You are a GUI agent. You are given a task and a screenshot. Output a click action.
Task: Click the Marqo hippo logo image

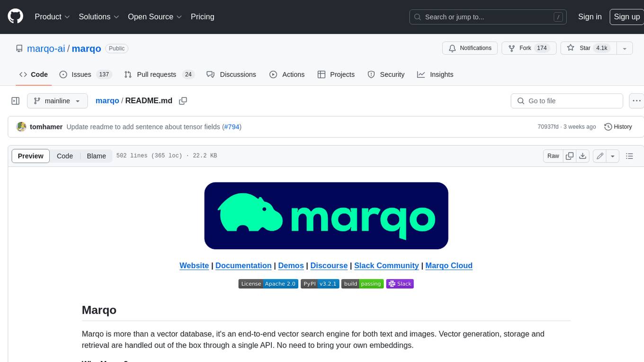coord(326,216)
